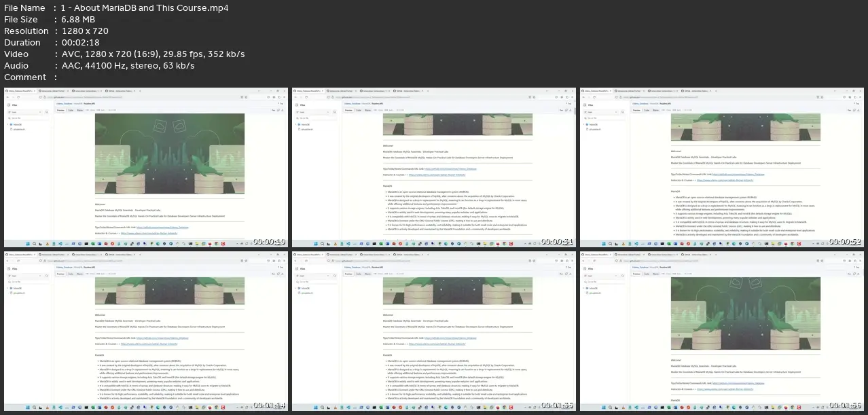Click browser reload icon in the 00:00:31 frame
The image size is (868, 415).
(306, 97)
